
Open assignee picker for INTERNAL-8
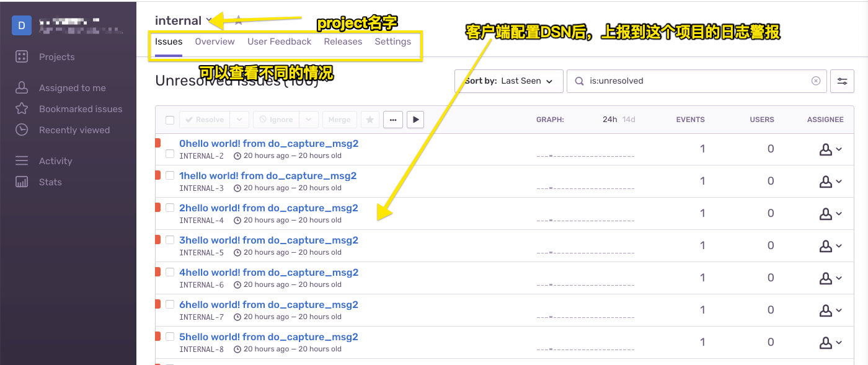[831, 343]
